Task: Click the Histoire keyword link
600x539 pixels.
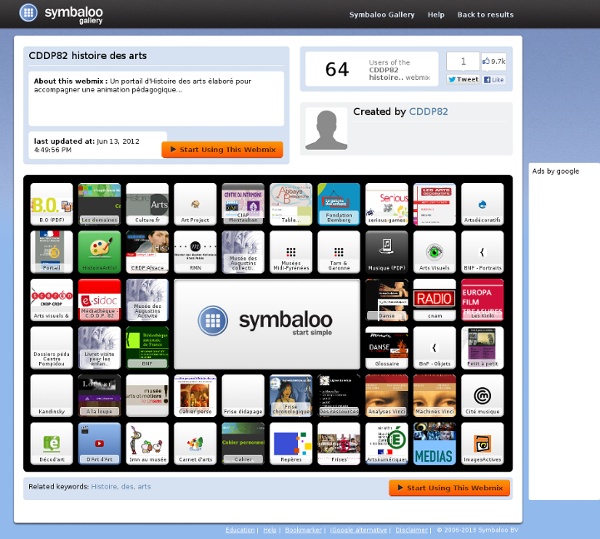Action: pos(104,487)
